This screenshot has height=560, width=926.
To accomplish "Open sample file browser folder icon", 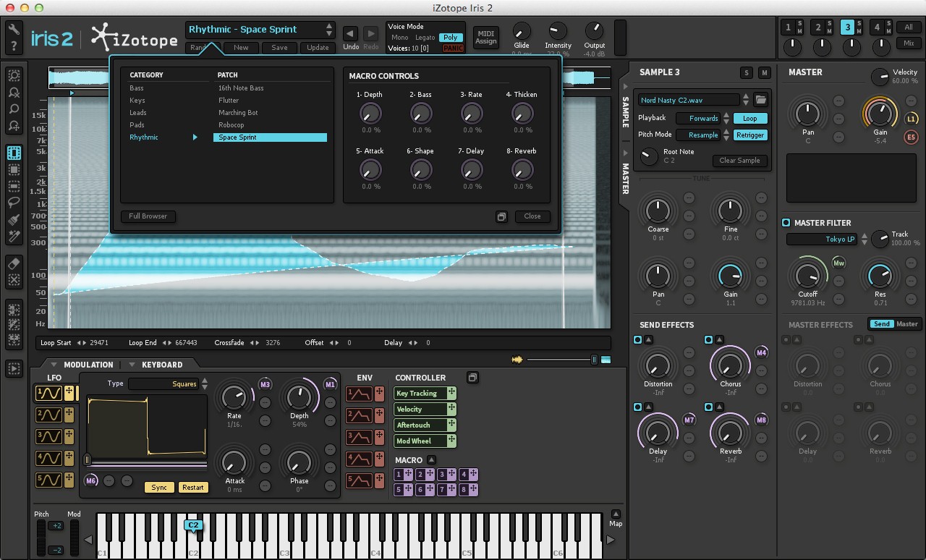I will (x=760, y=100).
